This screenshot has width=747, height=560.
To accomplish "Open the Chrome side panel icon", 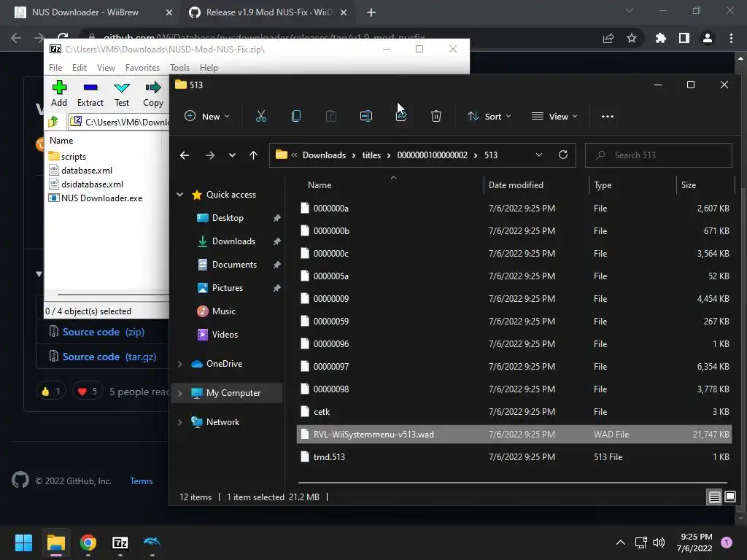I will point(684,38).
